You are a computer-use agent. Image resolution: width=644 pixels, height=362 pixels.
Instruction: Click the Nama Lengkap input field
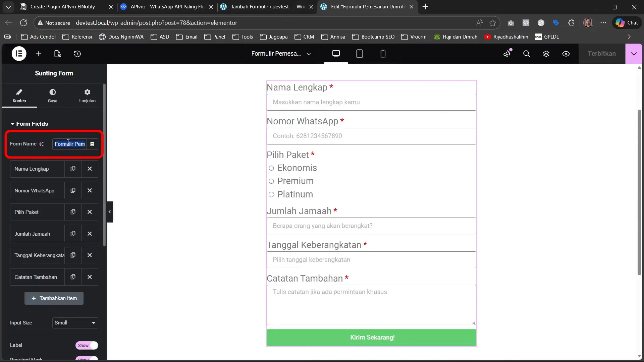pos(371,102)
